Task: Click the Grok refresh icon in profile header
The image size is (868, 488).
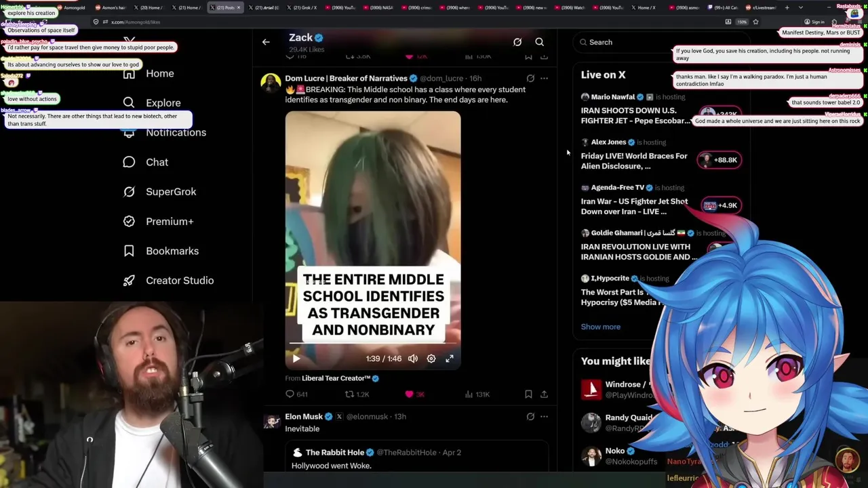Action: (x=517, y=42)
